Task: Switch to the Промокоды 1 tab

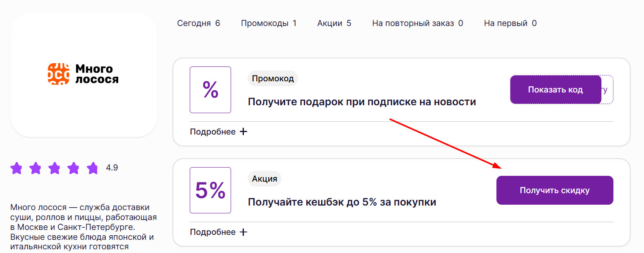Action: pyautogui.click(x=269, y=23)
